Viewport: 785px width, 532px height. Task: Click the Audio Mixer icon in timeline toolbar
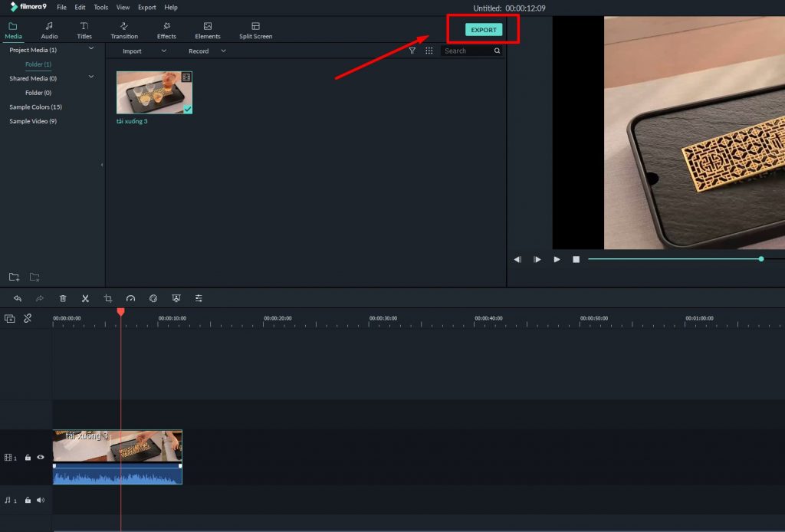[x=198, y=298]
